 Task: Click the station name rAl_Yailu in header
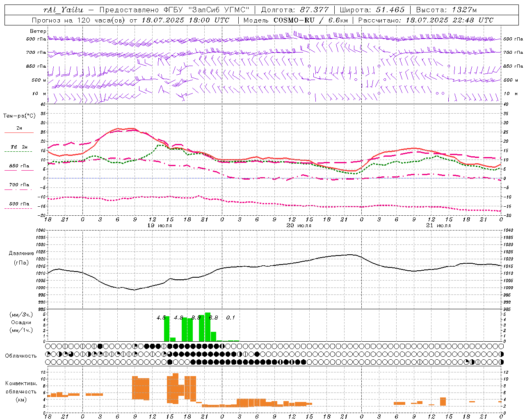click(x=64, y=10)
